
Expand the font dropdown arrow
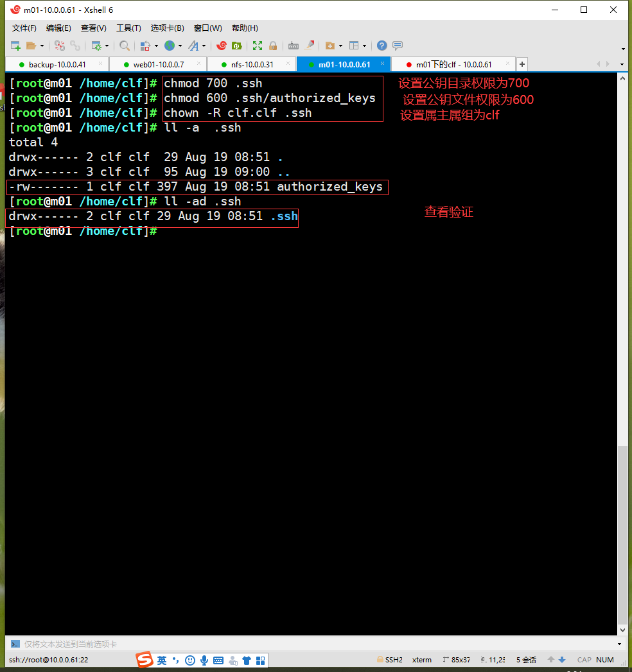(x=204, y=46)
